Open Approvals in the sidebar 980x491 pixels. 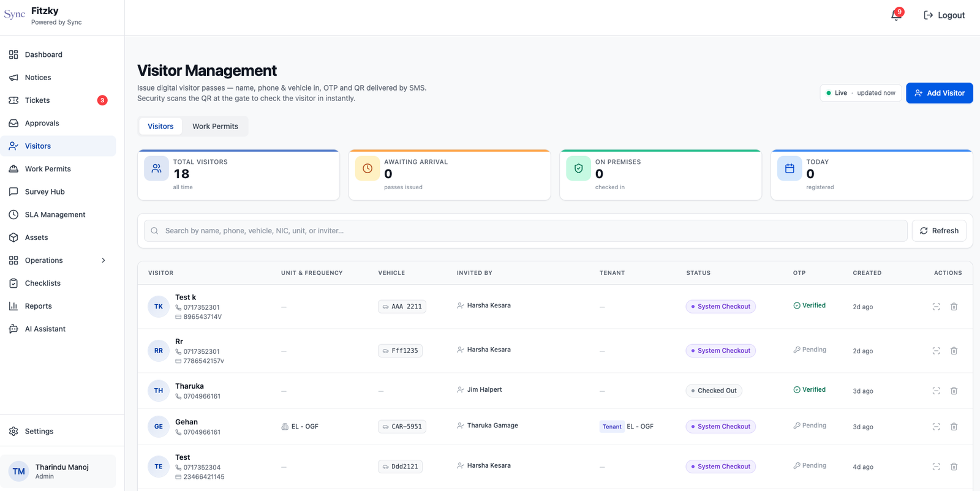pyautogui.click(x=58, y=123)
